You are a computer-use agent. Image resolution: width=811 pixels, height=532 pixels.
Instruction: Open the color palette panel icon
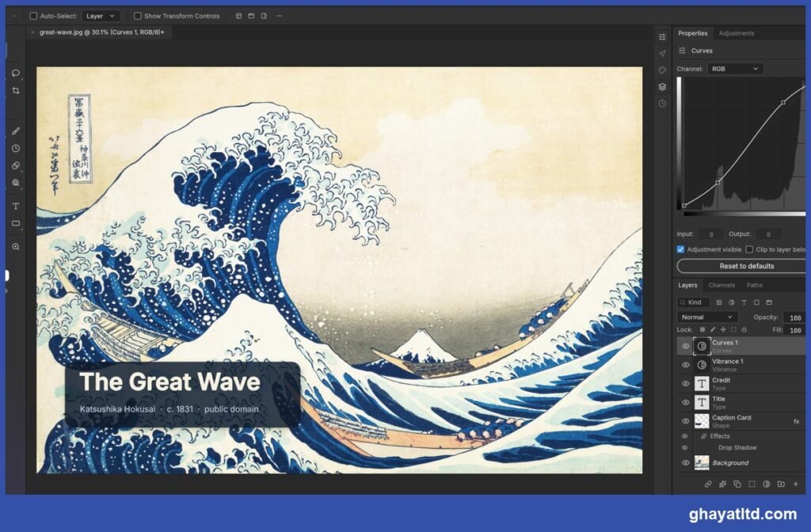pyautogui.click(x=662, y=70)
